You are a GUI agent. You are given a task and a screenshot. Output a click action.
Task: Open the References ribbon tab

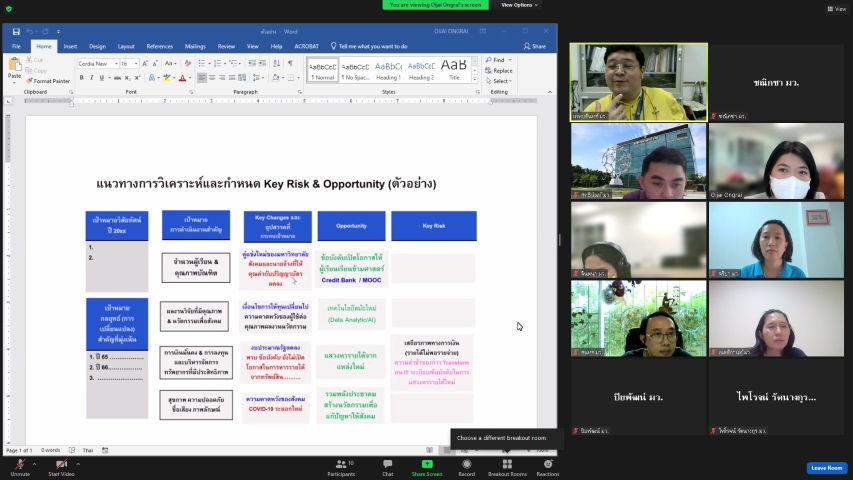(159, 46)
